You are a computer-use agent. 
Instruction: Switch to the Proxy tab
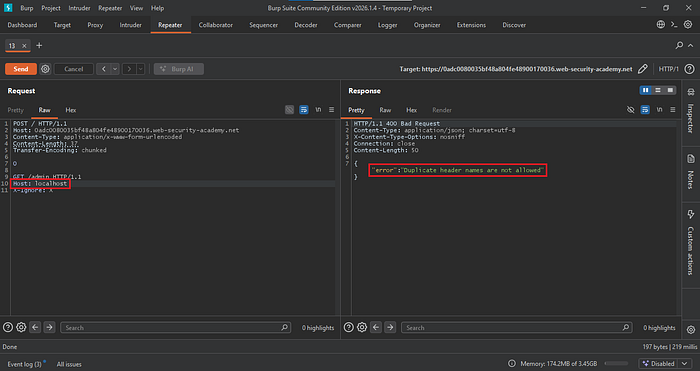point(95,25)
